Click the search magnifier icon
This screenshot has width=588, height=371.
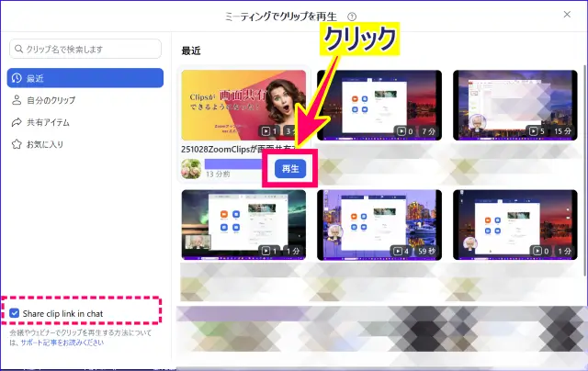coord(18,49)
